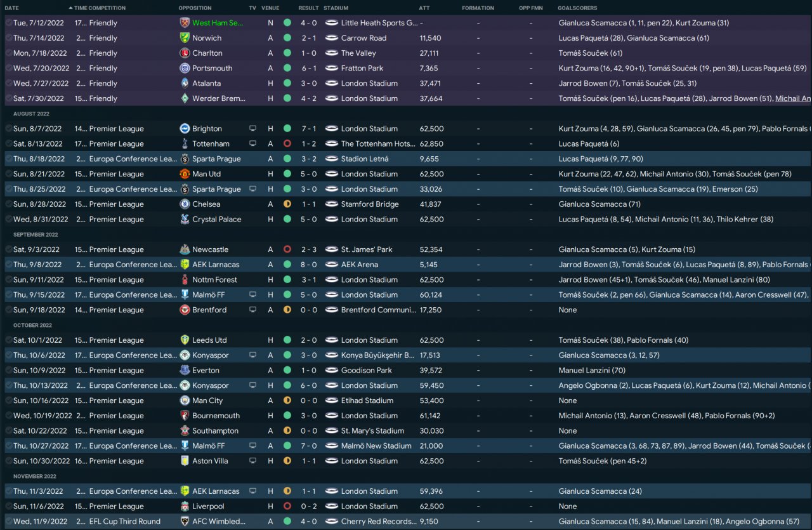Screen dimensions: 812x530
Task: Select the Leeds Utd club badge
Action: coord(185,340)
